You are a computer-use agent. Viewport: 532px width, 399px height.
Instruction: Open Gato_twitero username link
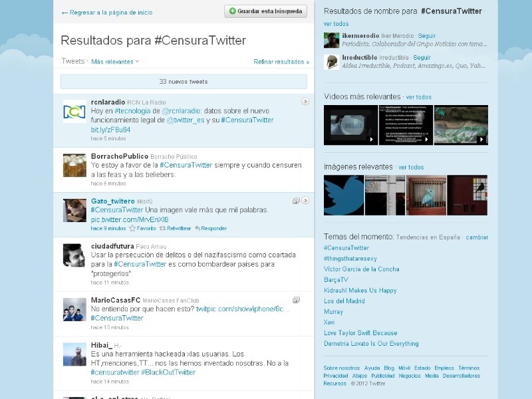tap(112, 201)
